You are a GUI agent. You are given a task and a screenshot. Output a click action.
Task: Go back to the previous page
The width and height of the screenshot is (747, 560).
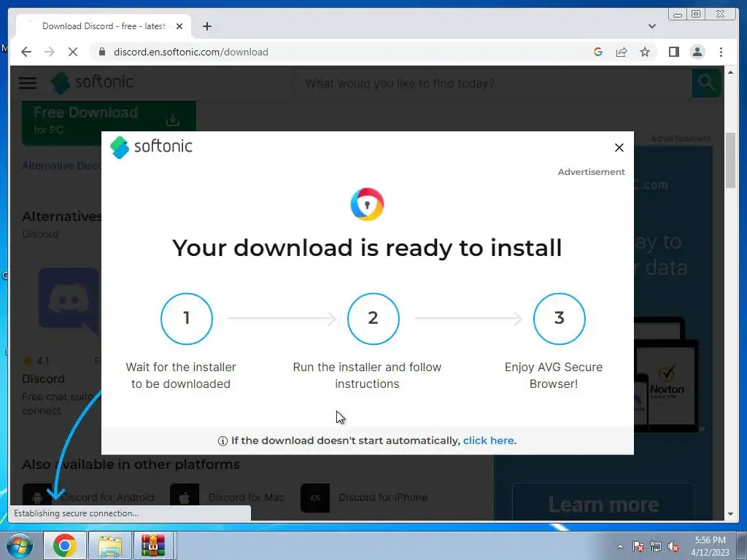coord(26,52)
